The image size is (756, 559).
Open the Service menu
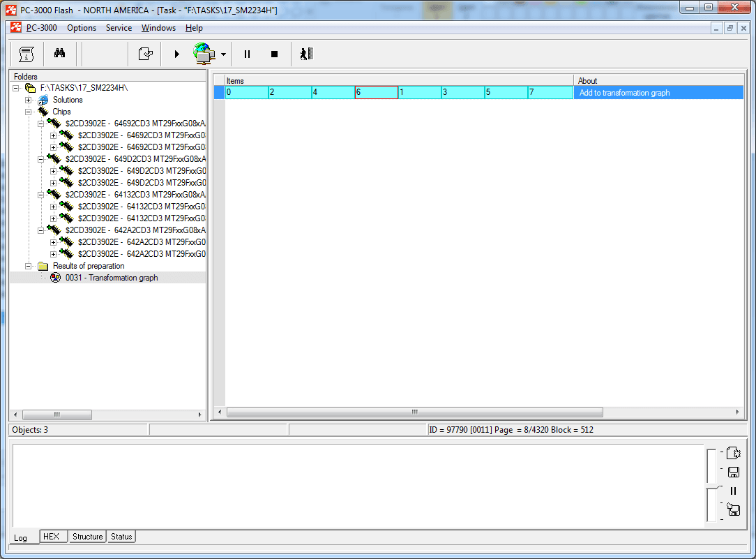119,28
